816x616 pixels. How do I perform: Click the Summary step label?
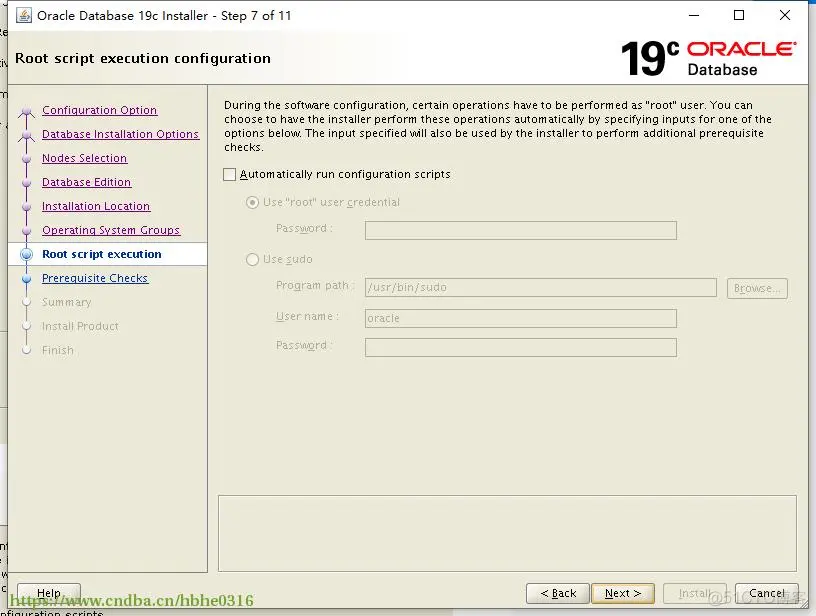(x=67, y=302)
